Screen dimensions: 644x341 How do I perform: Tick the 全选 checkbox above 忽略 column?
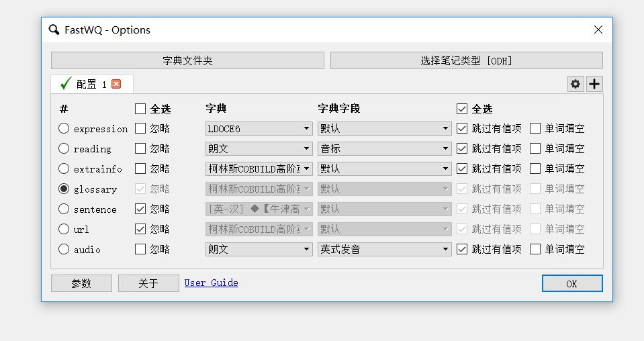tap(140, 109)
